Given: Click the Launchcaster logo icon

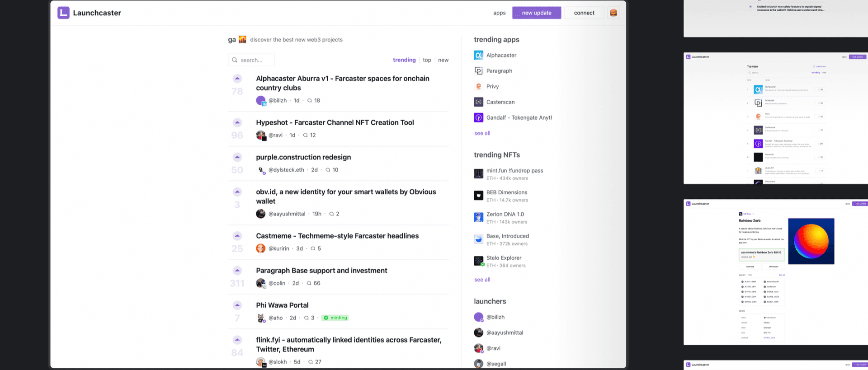Looking at the screenshot, I should (63, 13).
